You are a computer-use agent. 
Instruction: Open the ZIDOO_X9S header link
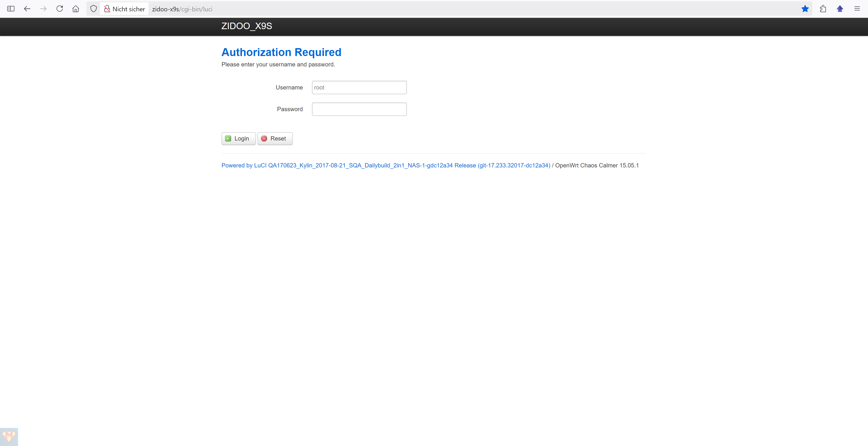point(247,26)
